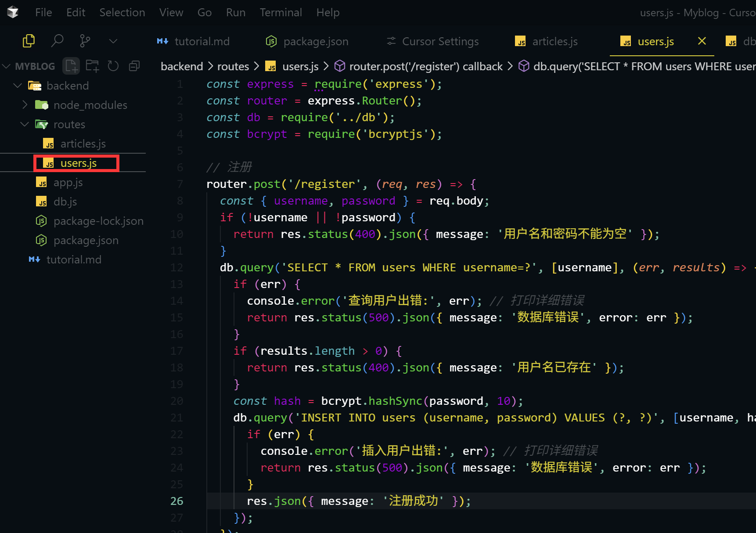
Task: Click the cube icon before router.post breadcrumb
Action: pos(340,66)
